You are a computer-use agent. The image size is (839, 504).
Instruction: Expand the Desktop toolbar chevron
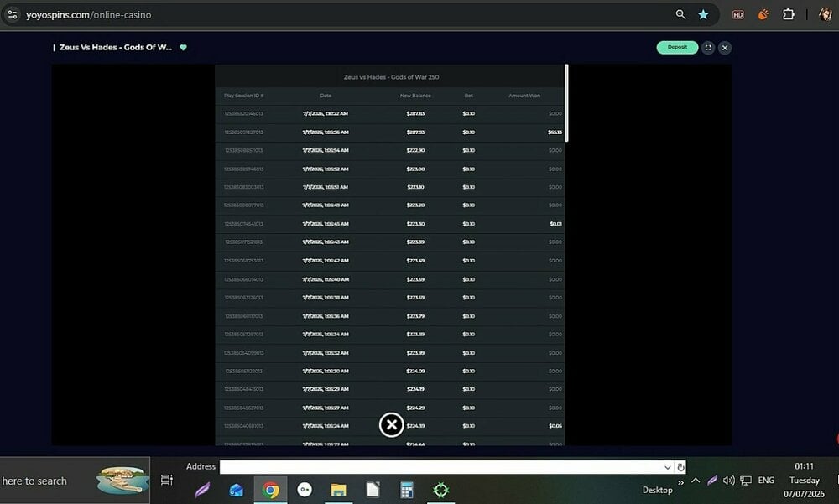pos(680,482)
